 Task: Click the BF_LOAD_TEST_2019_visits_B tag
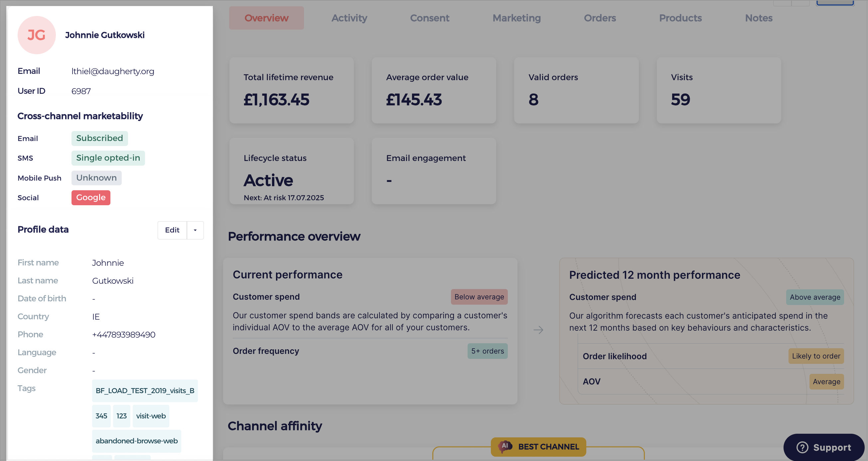145,390
